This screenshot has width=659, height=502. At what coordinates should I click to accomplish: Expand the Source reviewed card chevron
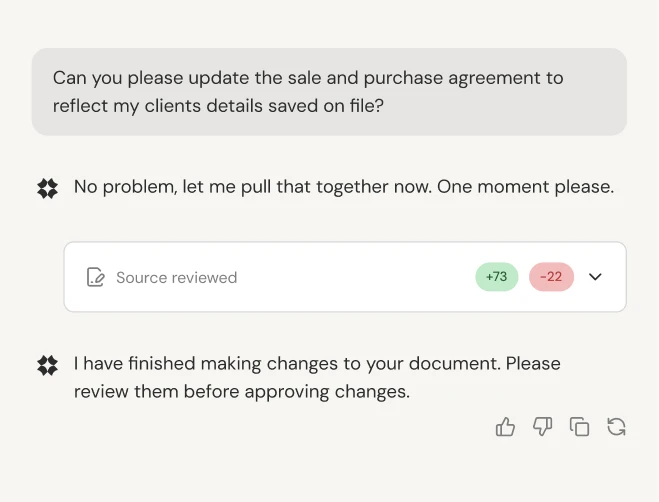click(596, 277)
